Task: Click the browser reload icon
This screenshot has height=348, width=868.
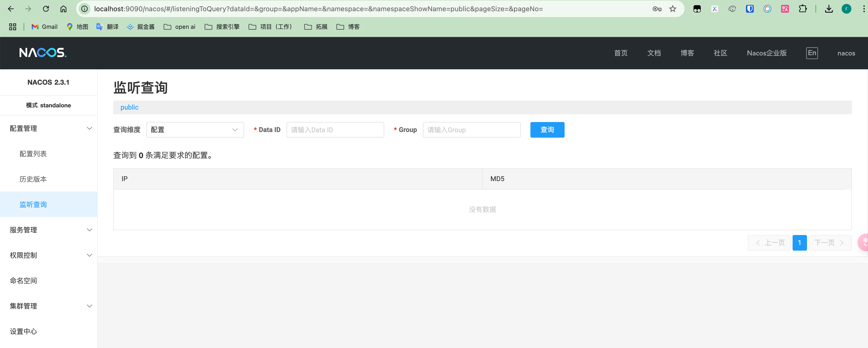Action: pos(46,9)
